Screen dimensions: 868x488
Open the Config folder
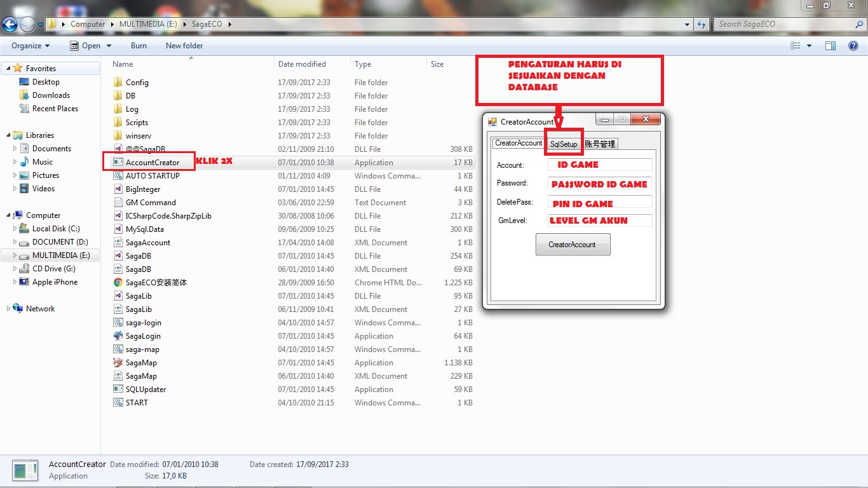pos(139,82)
